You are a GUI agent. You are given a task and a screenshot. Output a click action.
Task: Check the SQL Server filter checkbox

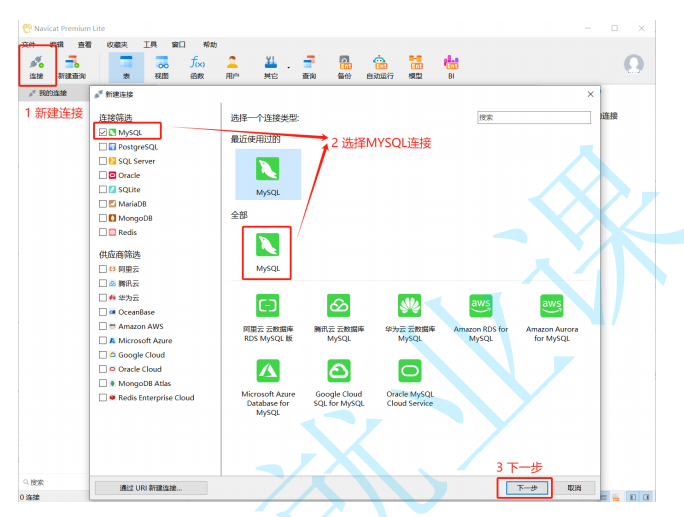103,161
